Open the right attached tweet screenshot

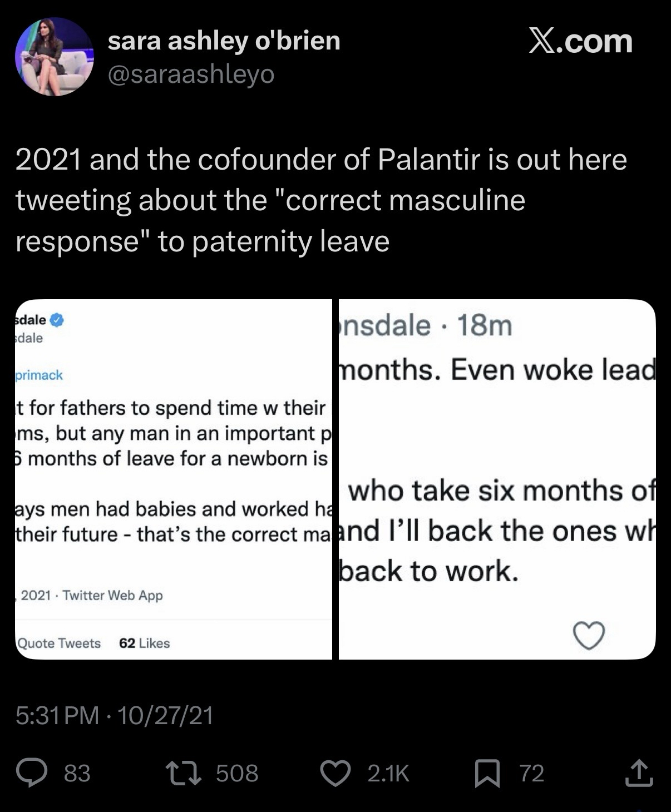coord(497,479)
